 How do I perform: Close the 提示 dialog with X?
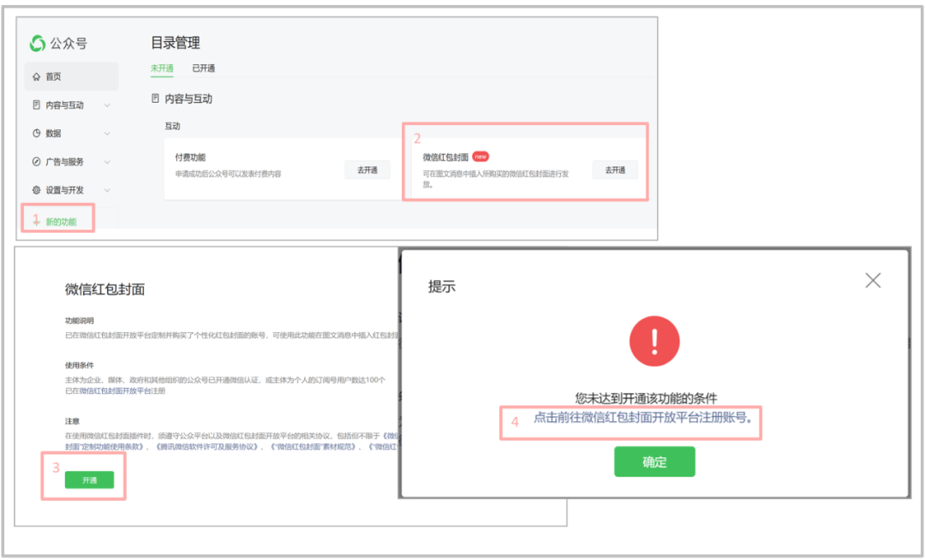point(873,280)
